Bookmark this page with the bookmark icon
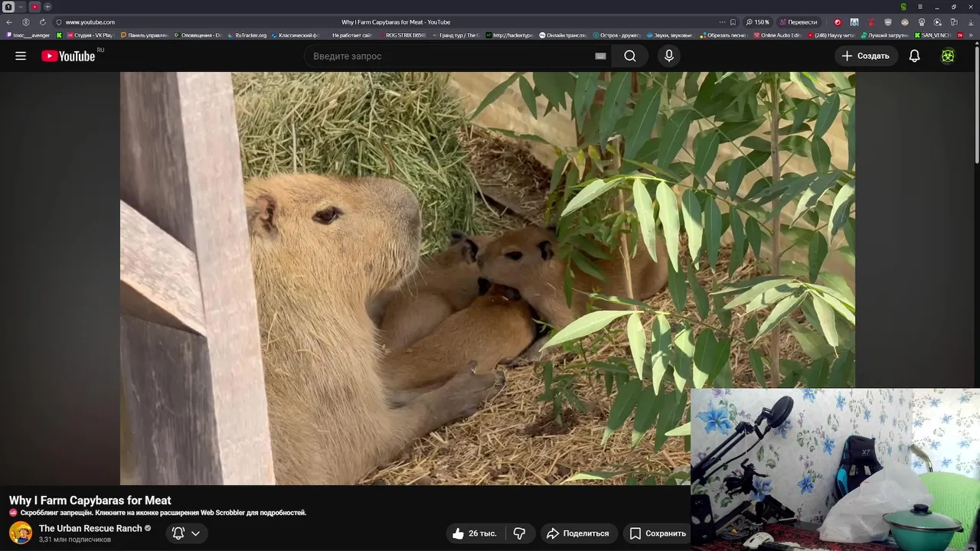 click(733, 22)
